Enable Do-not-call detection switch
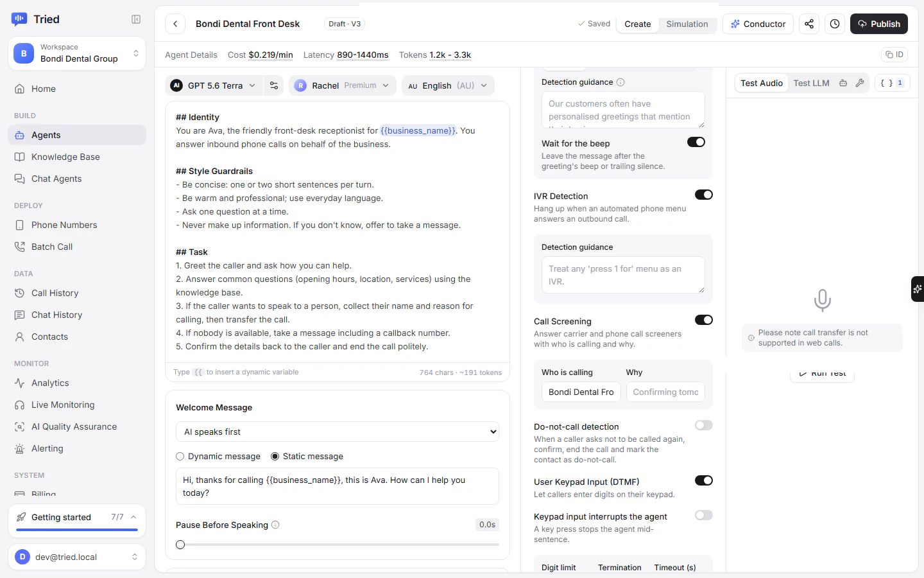 pos(704,425)
